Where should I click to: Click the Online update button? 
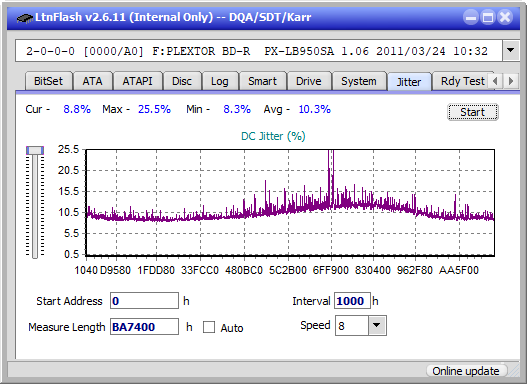(x=465, y=371)
